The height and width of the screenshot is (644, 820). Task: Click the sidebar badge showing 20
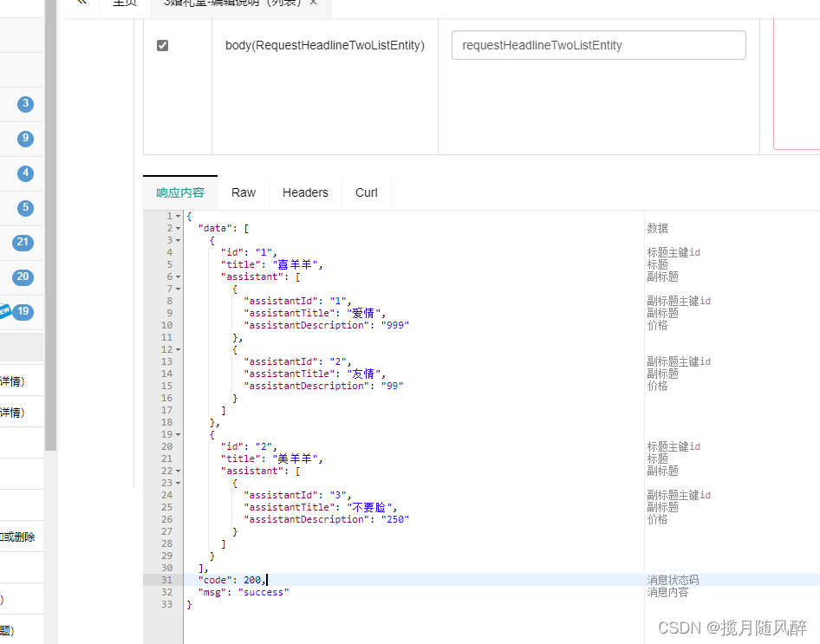click(23, 276)
